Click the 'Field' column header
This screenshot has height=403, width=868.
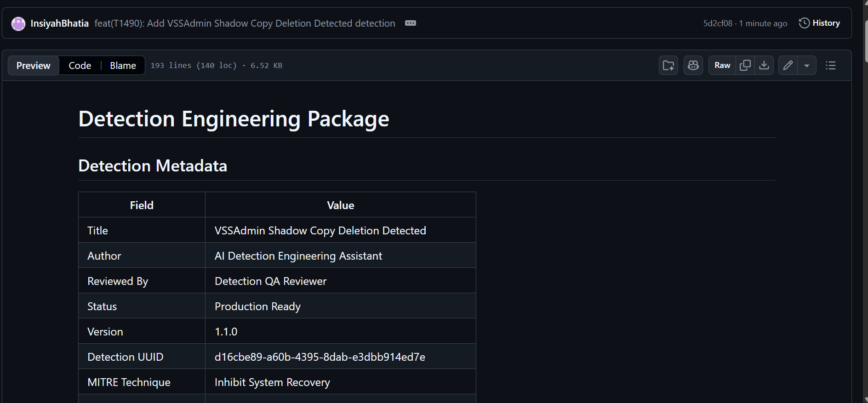tap(142, 205)
